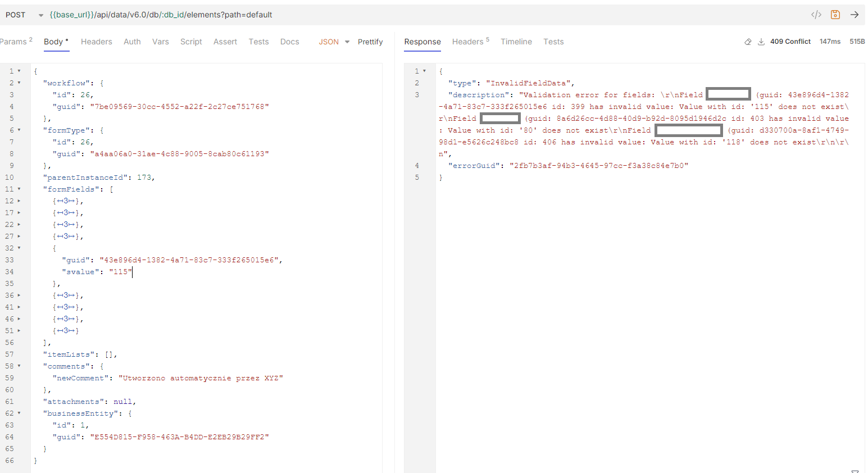868x473 pixels.
Task: Open the Vars tab
Action: pyautogui.click(x=161, y=42)
